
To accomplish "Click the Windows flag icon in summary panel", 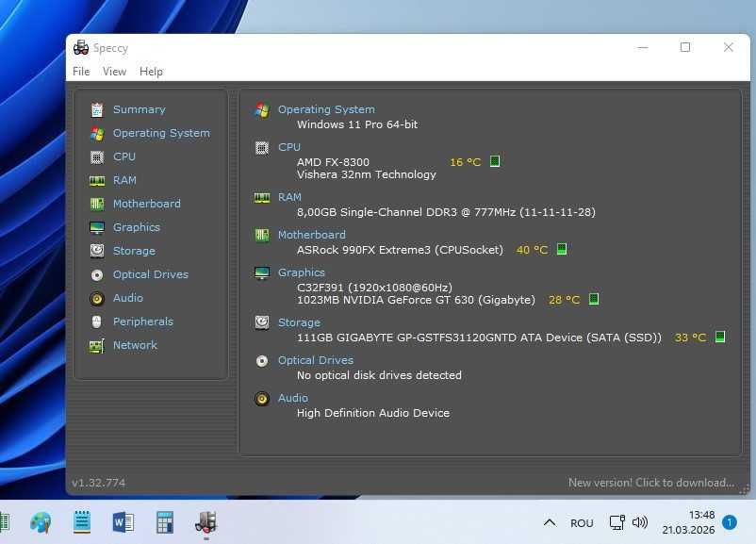I will (262, 110).
